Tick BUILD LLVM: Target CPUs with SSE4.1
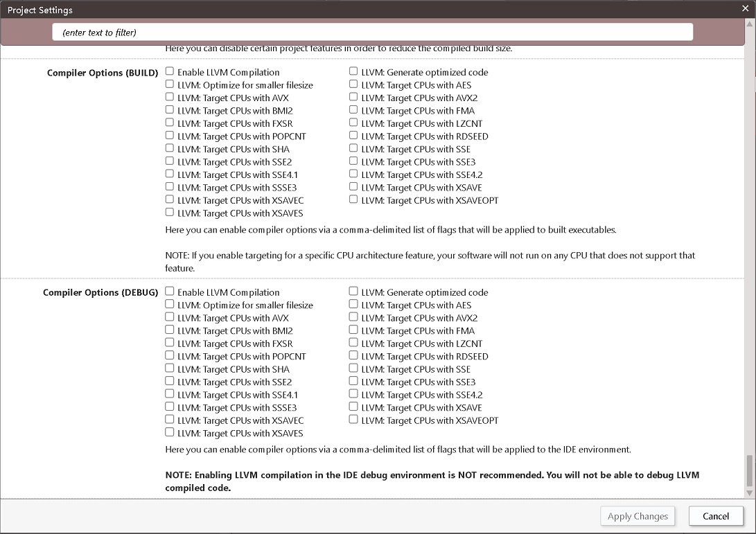 point(170,174)
